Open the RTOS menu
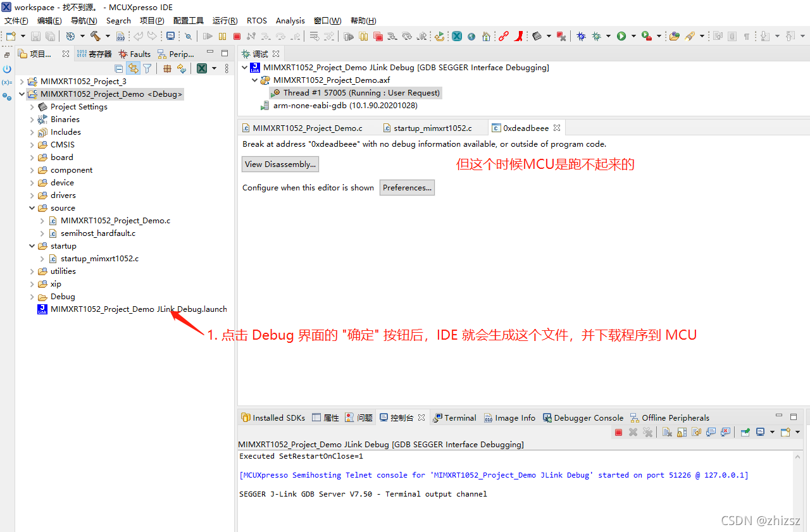 257,21
